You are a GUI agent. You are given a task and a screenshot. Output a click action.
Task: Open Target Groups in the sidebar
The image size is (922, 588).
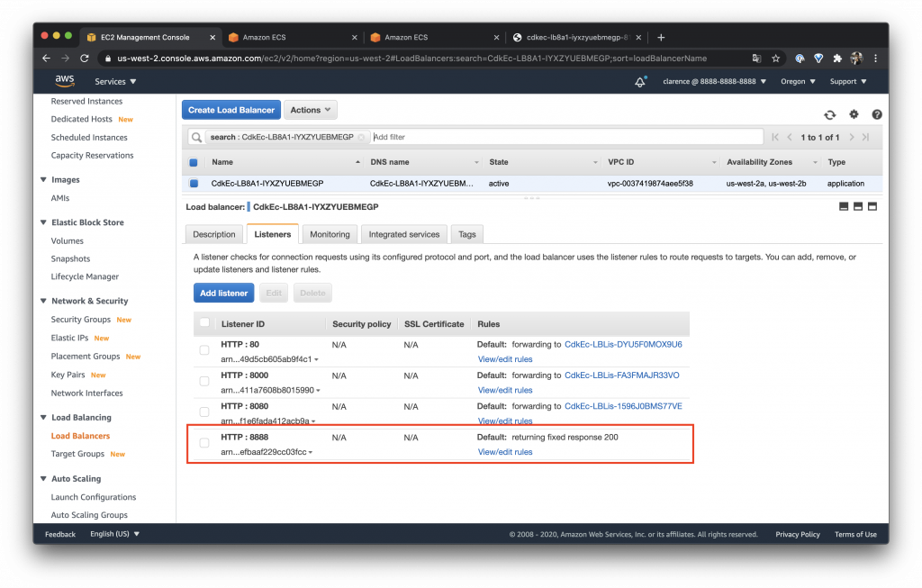point(77,454)
